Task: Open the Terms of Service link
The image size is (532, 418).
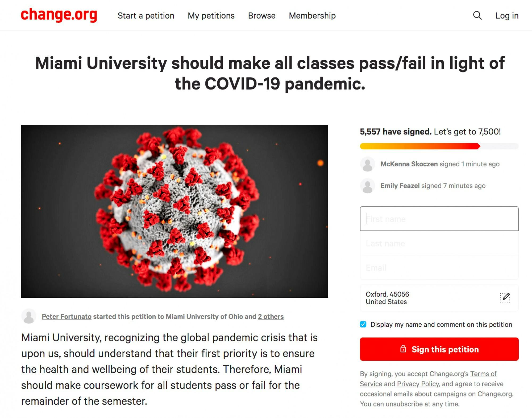Action: [x=483, y=374]
